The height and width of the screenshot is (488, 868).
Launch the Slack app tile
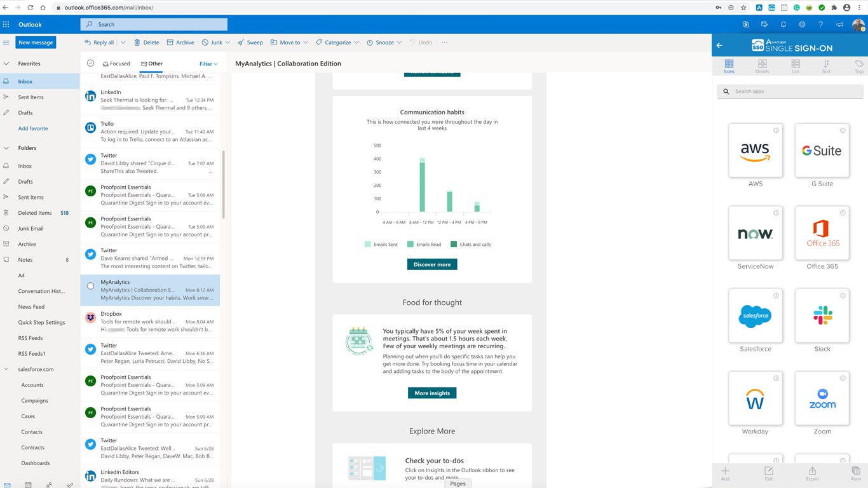(822, 316)
